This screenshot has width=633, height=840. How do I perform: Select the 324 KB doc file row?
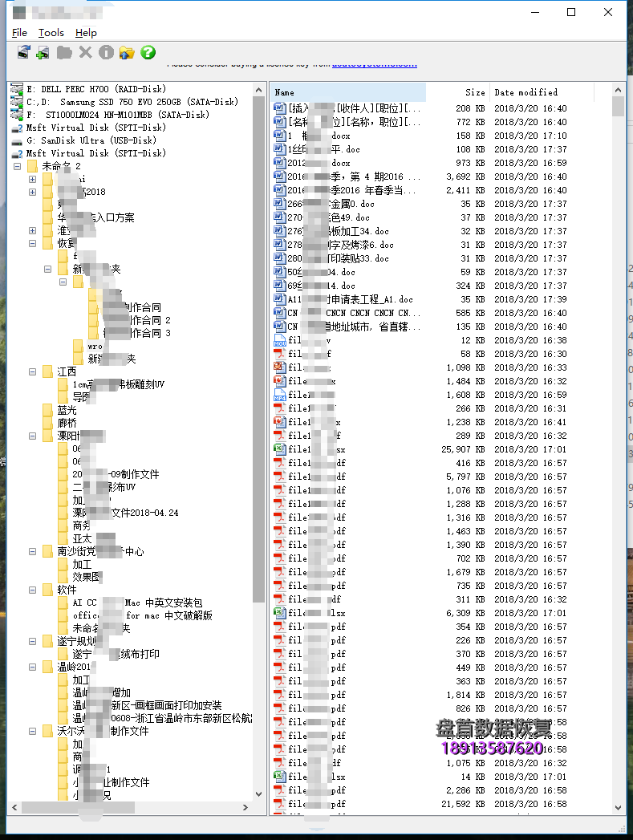[420, 286]
